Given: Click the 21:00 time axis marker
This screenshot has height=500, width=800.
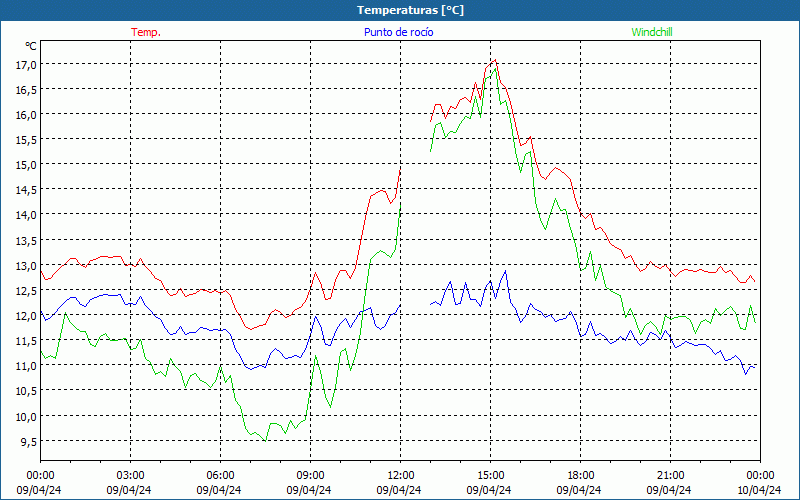Looking at the screenshot, I should click(x=670, y=475).
